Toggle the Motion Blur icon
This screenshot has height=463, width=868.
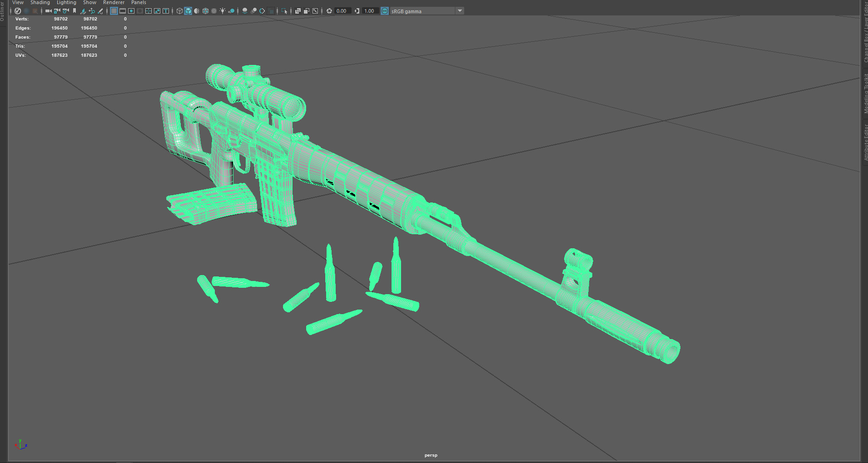pyautogui.click(x=253, y=11)
